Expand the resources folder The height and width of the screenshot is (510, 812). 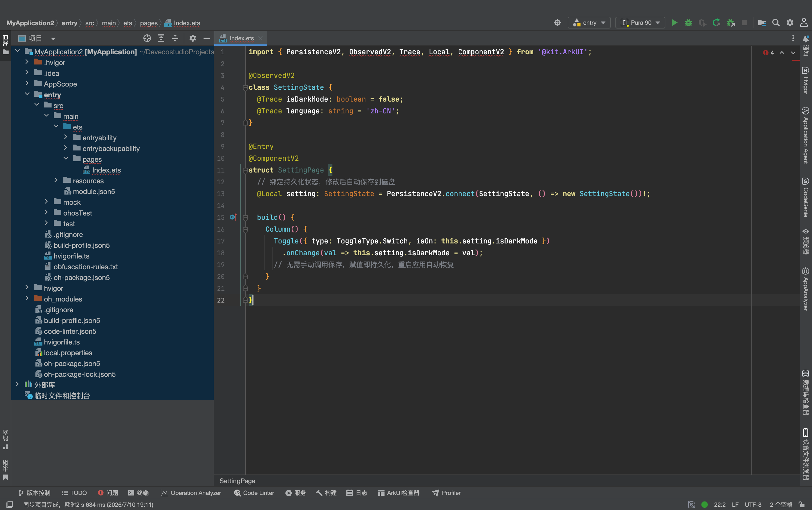pyautogui.click(x=56, y=181)
